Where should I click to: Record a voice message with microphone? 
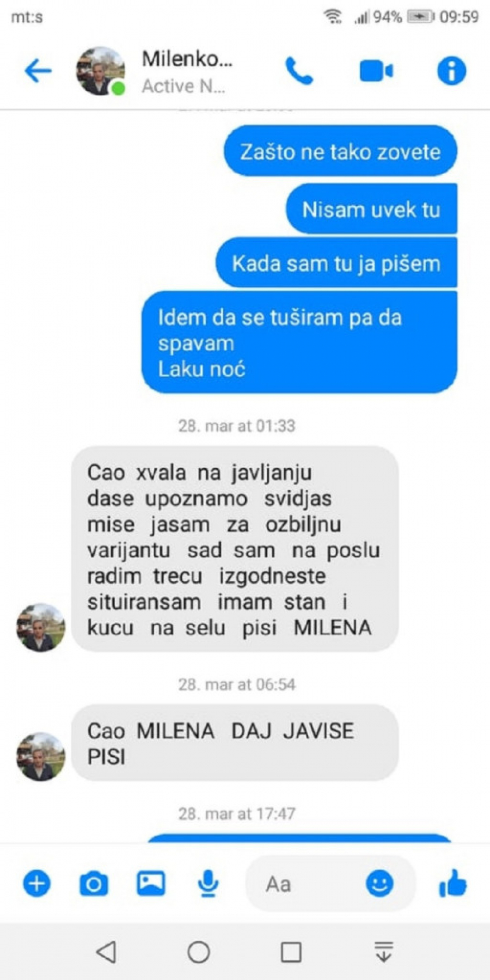pos(208,883)
